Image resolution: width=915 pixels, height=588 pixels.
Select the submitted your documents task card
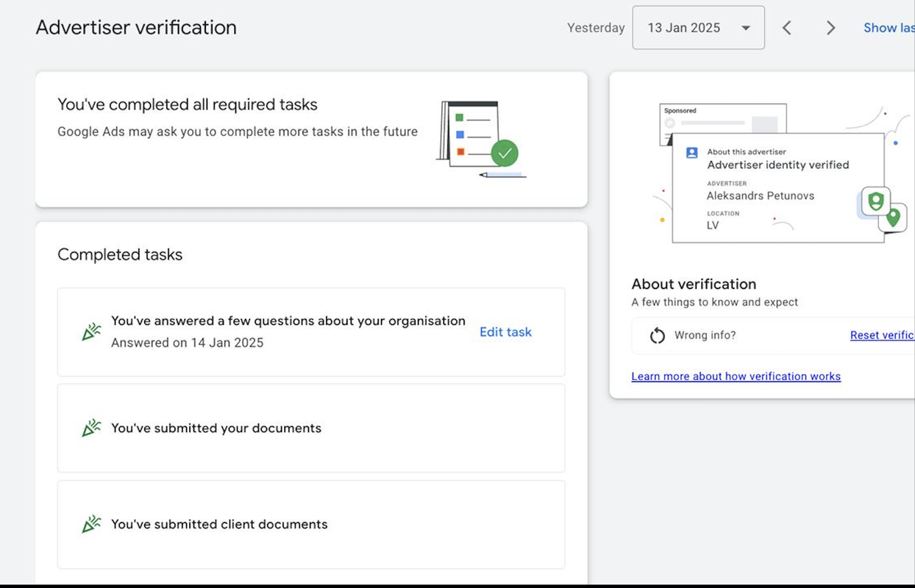click(311, 429)
